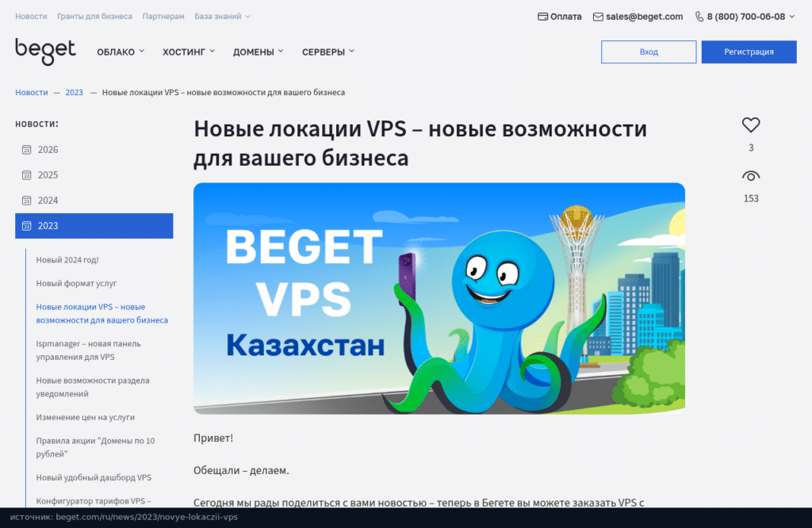Click sales@beget.com email link
Image resolution: width=812 pixels, height=528 pixels.
coord(644,17)
